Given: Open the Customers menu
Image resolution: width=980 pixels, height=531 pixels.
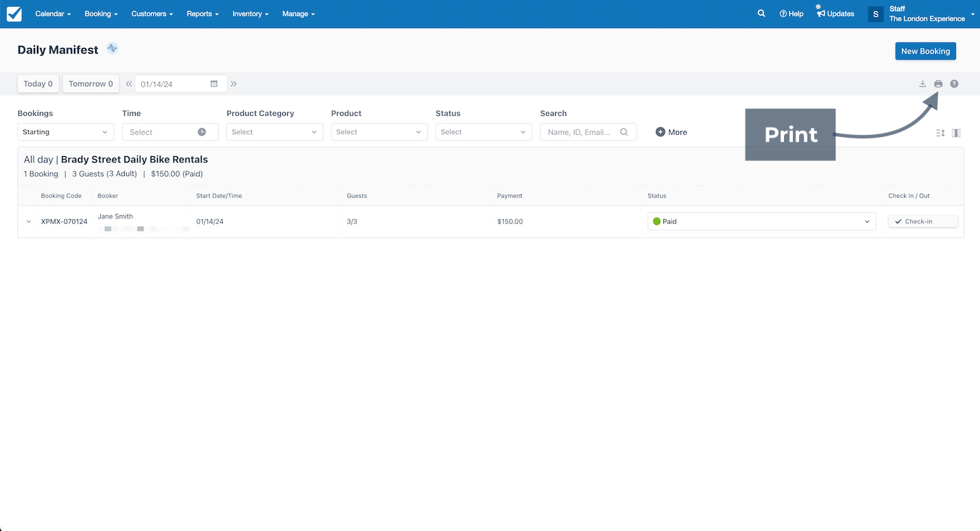Looking at the screenshot, I should pos(152,14).
